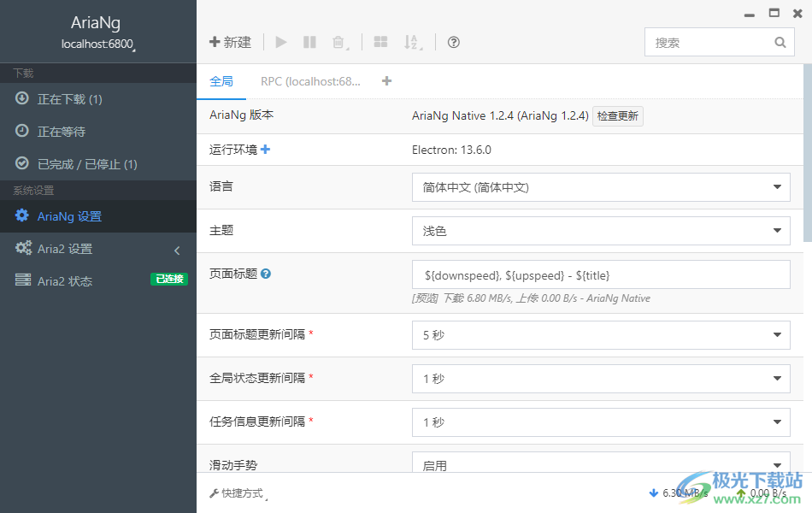Click AriaNg Native 1.2.4 version text
Image resolution: width=812 pixels, height=513 pixels.
point(500,115)
